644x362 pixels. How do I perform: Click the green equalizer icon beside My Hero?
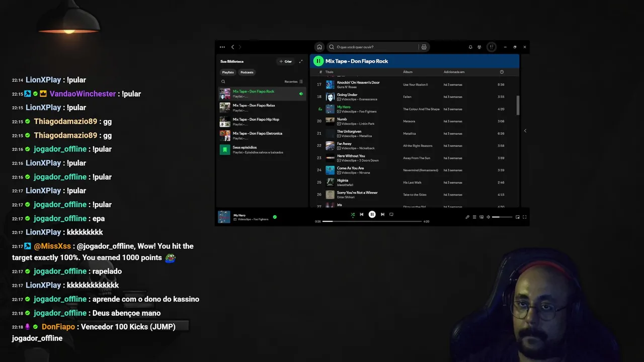tap(319, 109)
